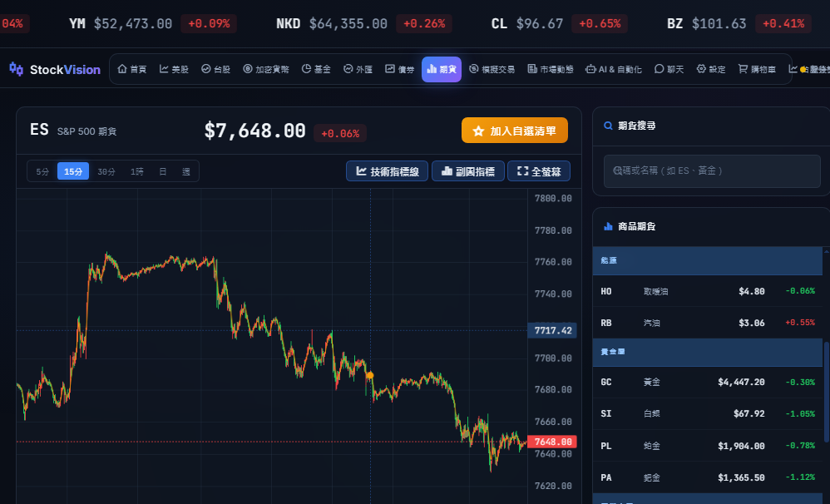830x504 pixels.
Task: Click the 7717.42 crosshair price label
Action: coord(552,330)
